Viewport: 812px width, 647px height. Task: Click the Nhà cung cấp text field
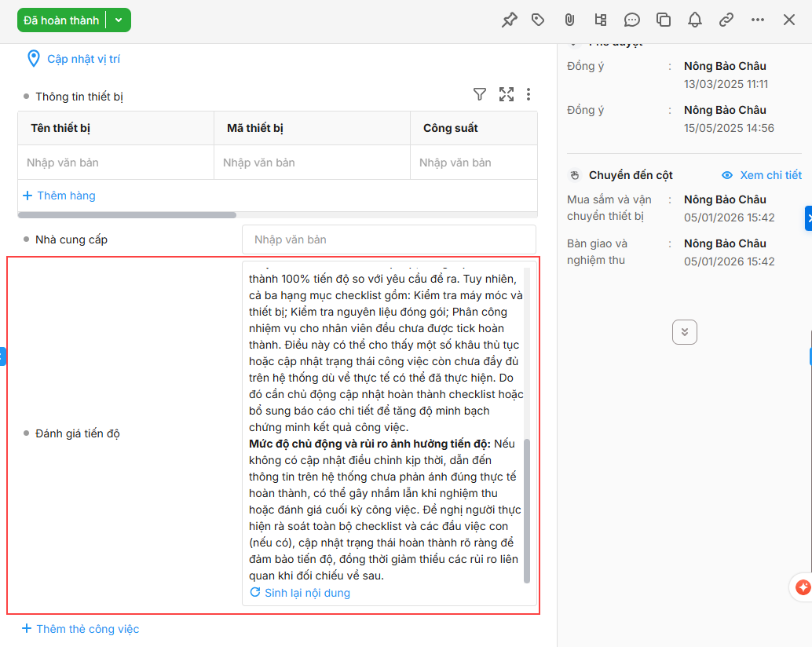pos(389,239)
